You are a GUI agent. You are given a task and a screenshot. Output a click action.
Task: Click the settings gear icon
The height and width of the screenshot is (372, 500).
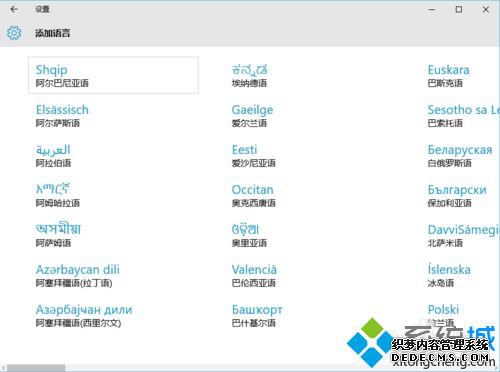point(14,33)
